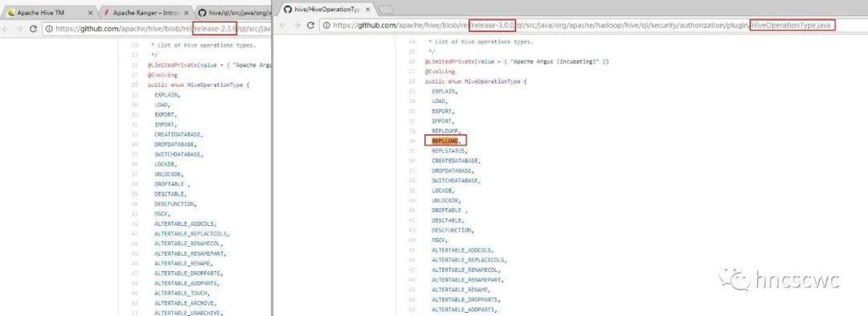
Task: Click LOCKDB in the left window
Action: coord(166,164)
